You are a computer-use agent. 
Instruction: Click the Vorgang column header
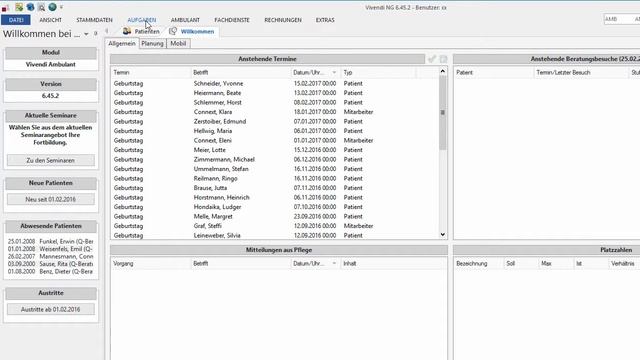[x=151, y=264]
